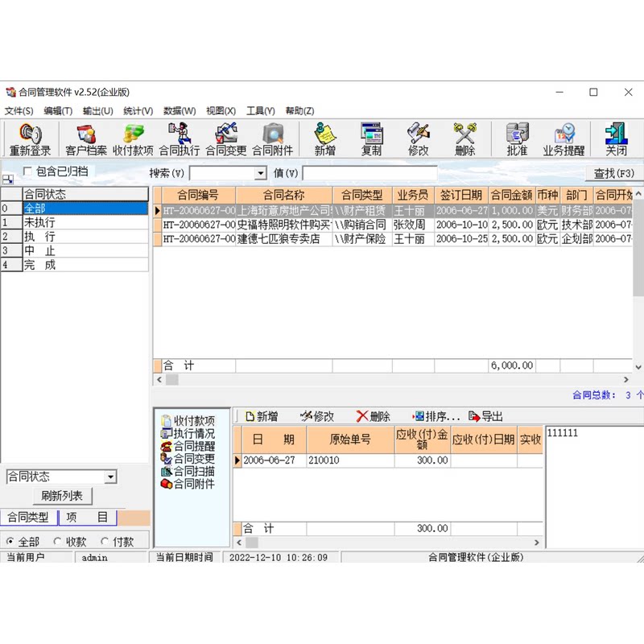Open the 编辑(T) menu
The height and width of the screenshot is (644, 644).
pos(58,111)
